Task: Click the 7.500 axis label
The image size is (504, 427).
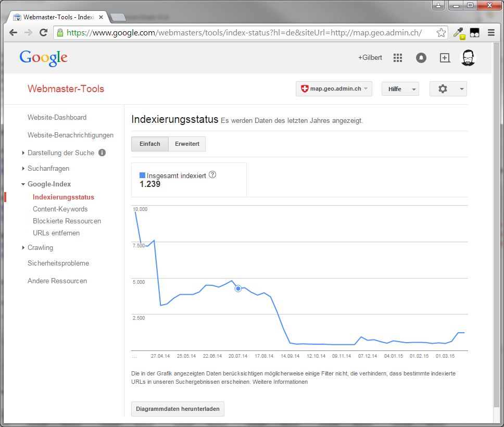Action: pos(139,245)
